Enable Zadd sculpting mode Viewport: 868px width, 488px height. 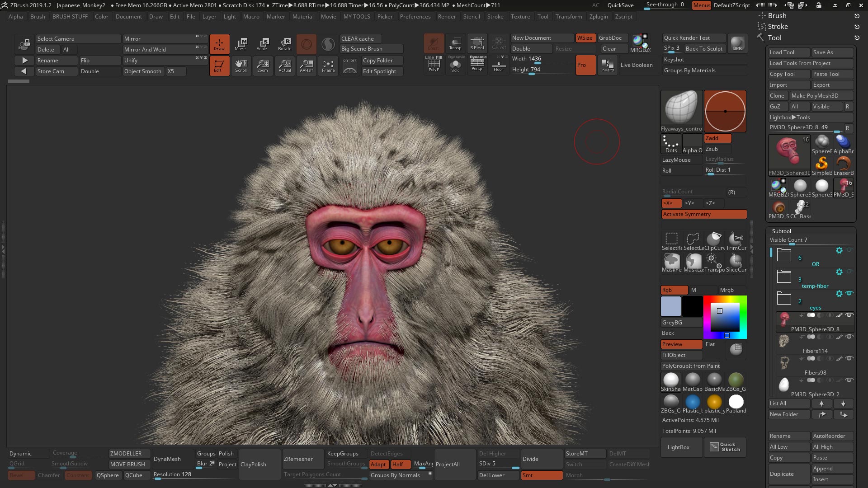717,138
